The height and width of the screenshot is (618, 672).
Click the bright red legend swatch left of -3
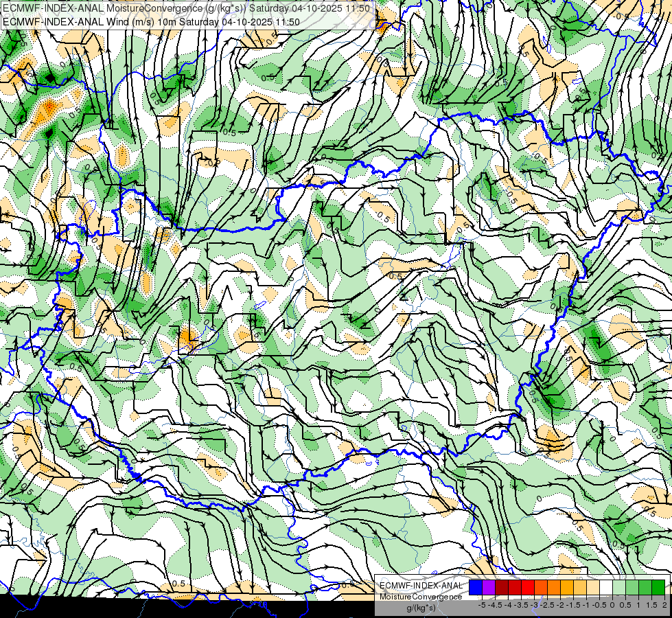tap(528, 588)
